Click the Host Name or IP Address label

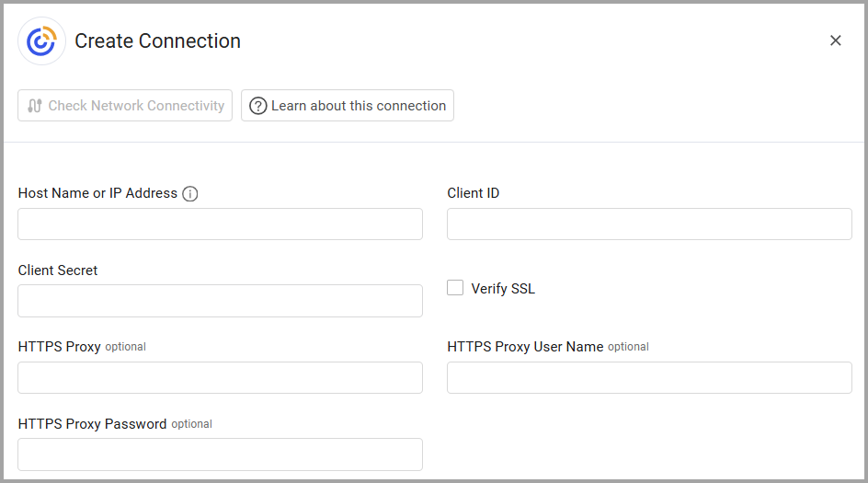point(97,193)
